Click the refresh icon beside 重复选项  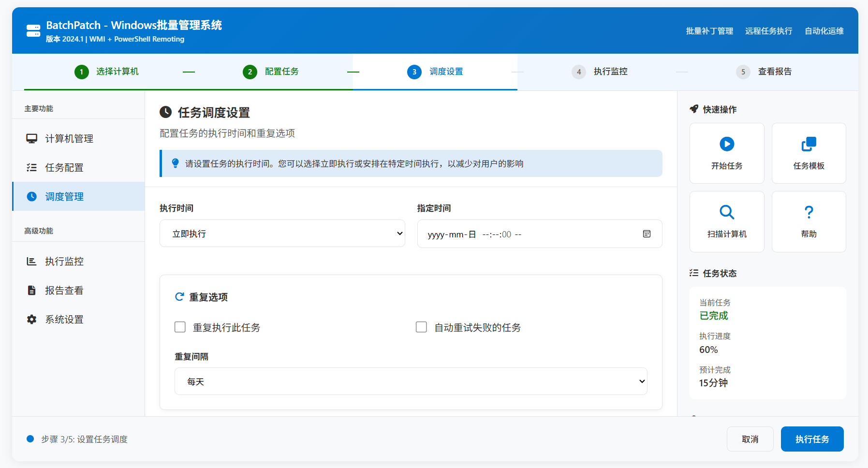tap(179, 296)
